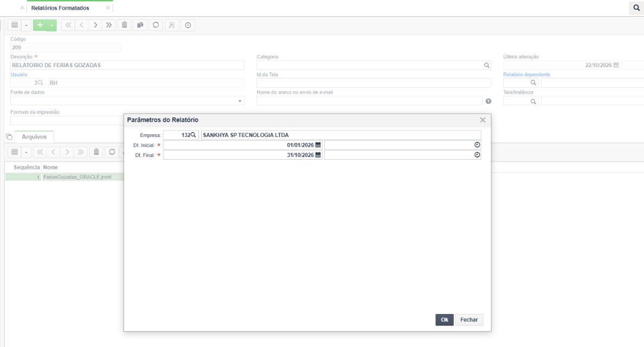Open the Dt. Inicial calendar picker
The image size is (644, 347).
coord(318,145)
